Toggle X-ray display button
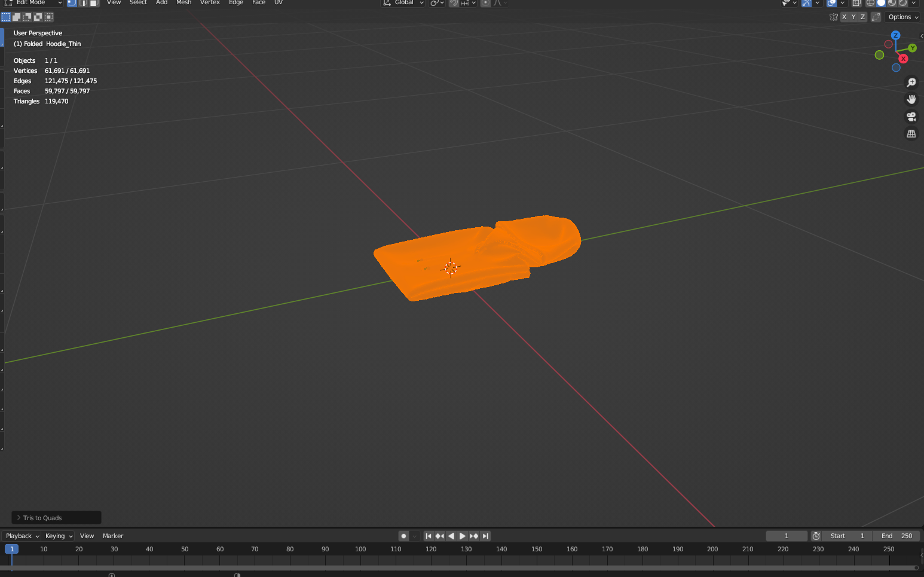The image size is (924, 577). [x=856, y=3]
